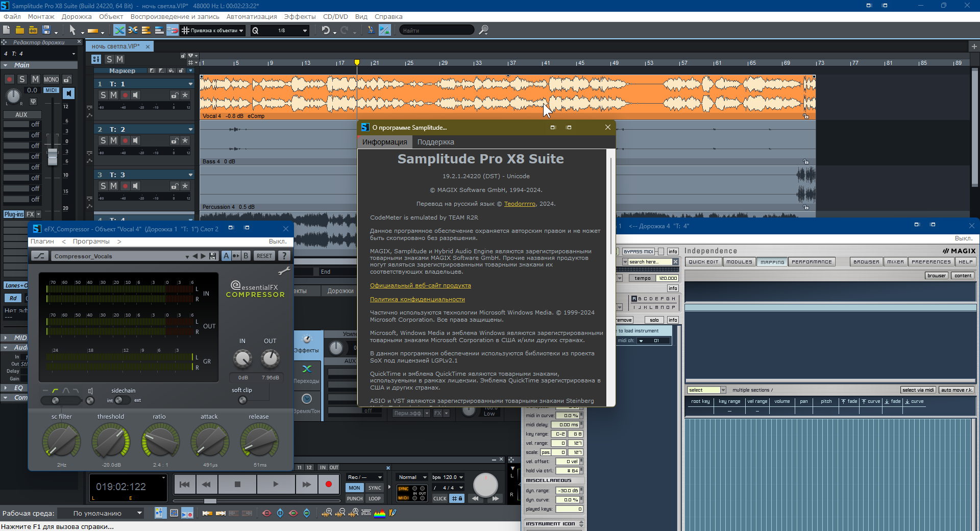
Task: Activate the auto crossfade toolbar icon
Action: 119,30
